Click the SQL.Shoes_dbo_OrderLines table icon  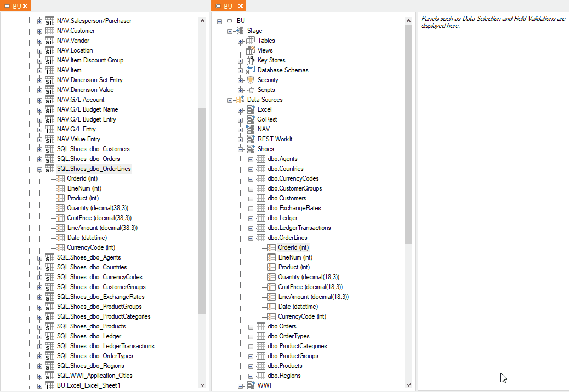pos(50,169)
